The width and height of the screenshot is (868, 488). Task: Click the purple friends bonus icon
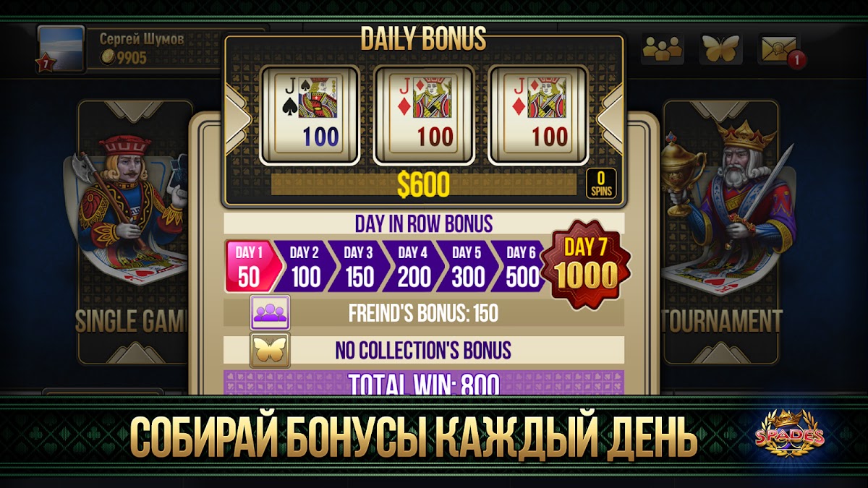click(270, 313)
